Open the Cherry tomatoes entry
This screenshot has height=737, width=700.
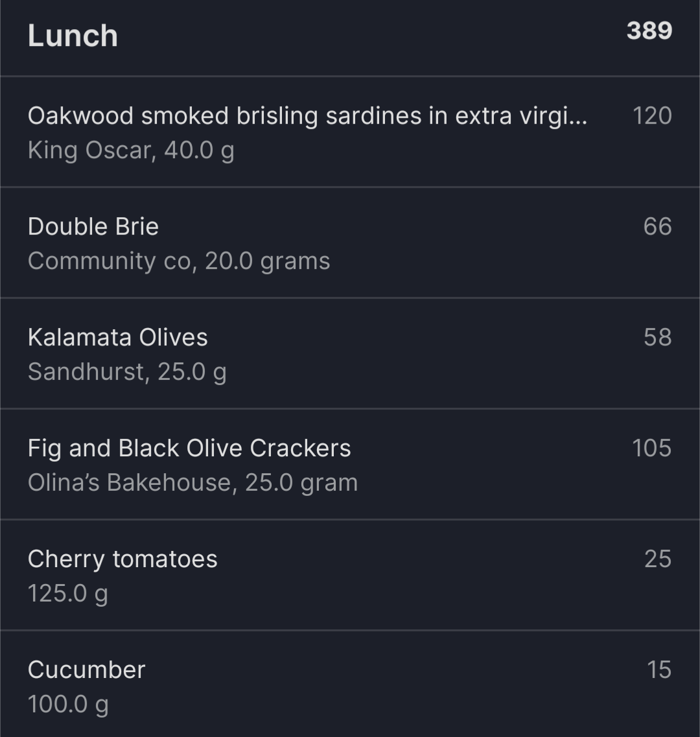(x=350, y=576)
